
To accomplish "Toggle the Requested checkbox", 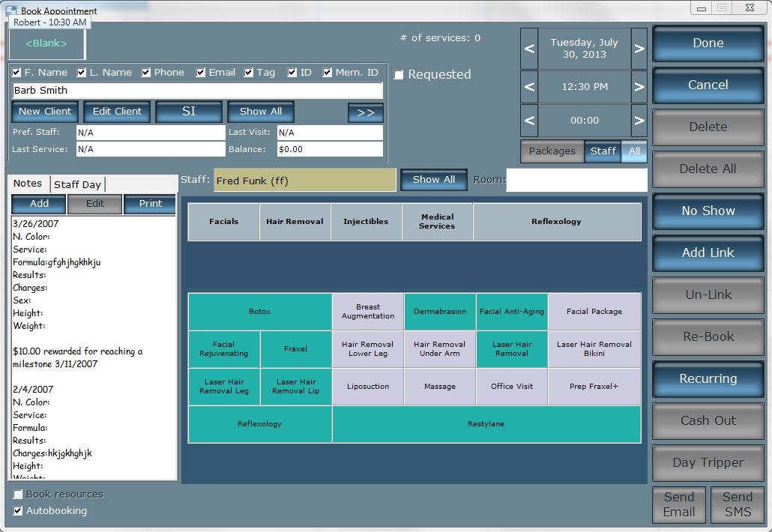I will point(399,75).
